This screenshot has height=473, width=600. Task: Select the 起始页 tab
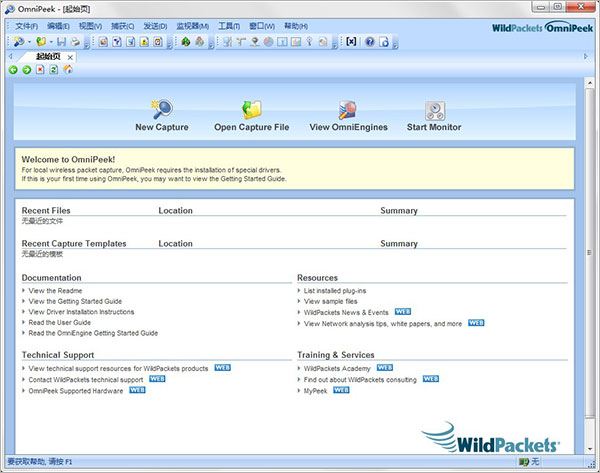point(48,57)
